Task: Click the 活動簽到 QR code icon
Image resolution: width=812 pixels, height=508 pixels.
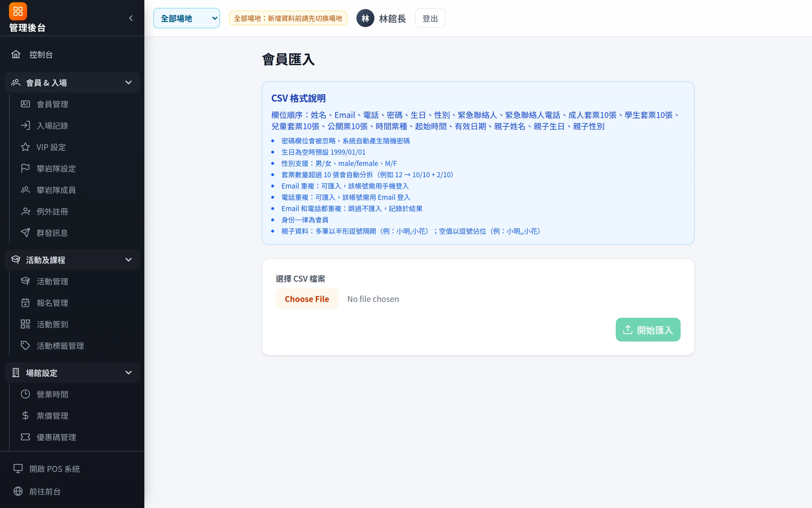Action: point(25,324)
